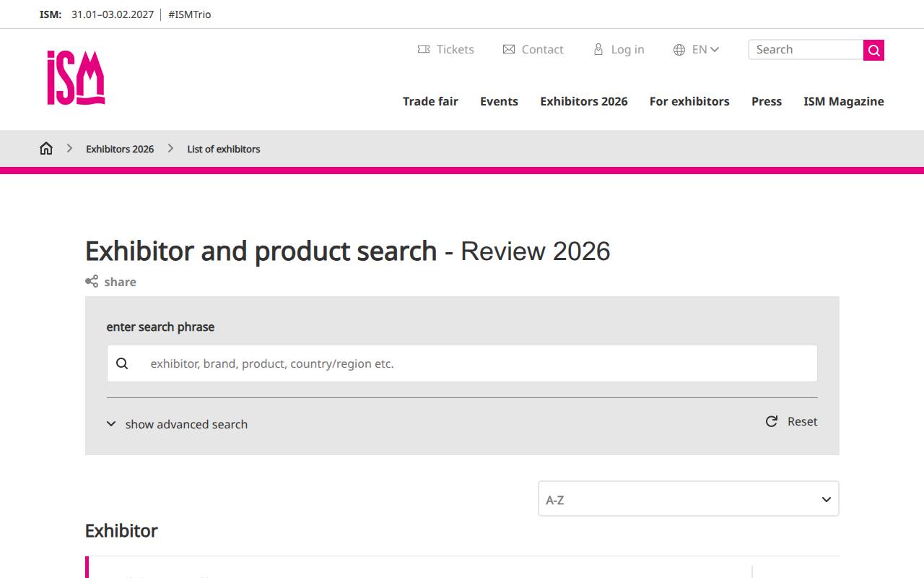Go to the Tickets page
This screenshot has width=924, height=578.
456,49
